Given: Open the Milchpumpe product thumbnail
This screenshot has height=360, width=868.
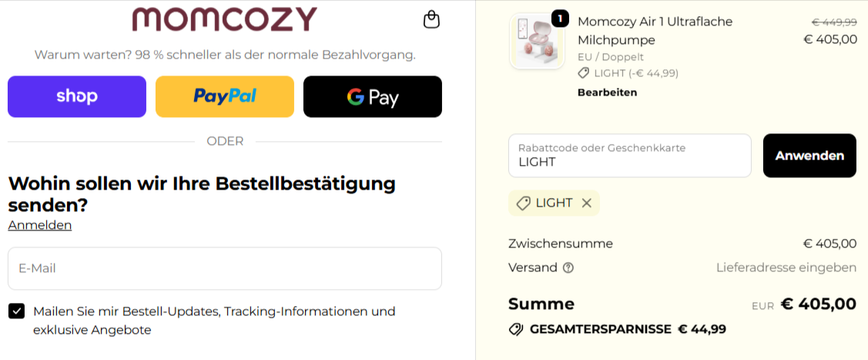Looking at the screenshot, I should 537,41.
